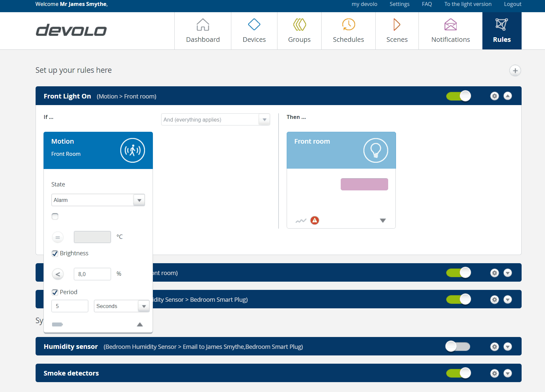Click the Logout link

point(512,4)
